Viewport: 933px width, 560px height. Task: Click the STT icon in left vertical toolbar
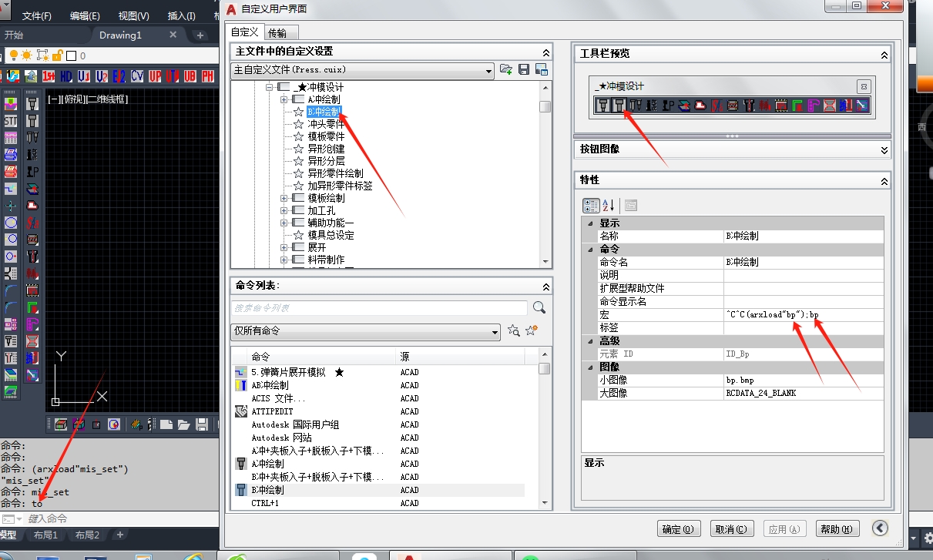(x=11, y=121)
